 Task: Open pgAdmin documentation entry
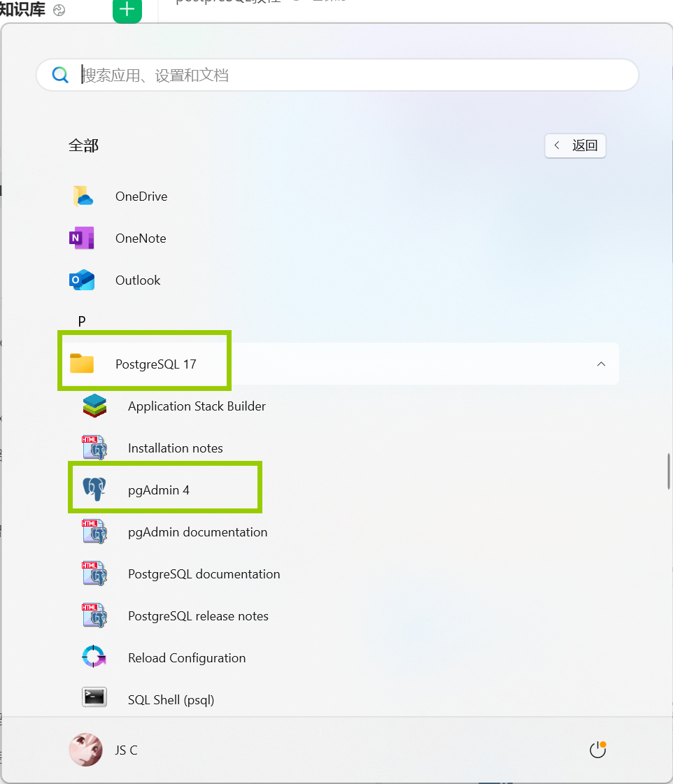pyautogui.click(x=197, y=532)
